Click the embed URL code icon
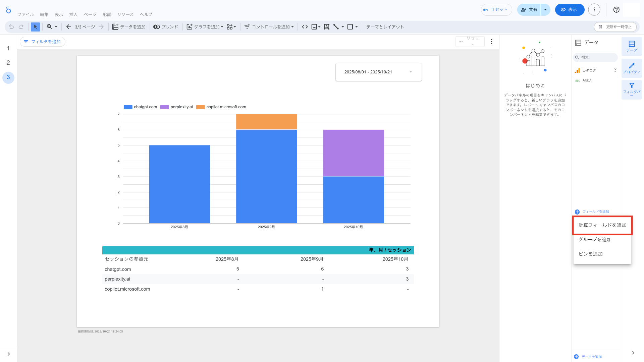The height and width of the screenshot is (362, 644). (x=305, y=27)
